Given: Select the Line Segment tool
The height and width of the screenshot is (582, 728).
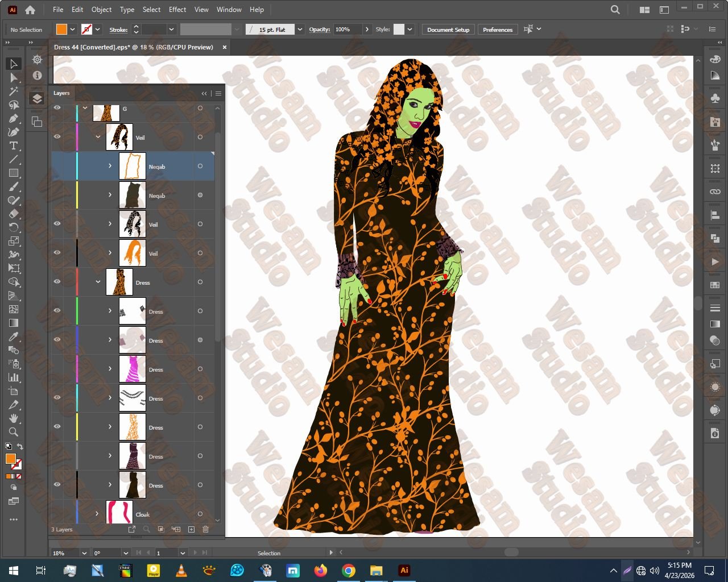Looking at the screenshot, I should pos(14,159).
